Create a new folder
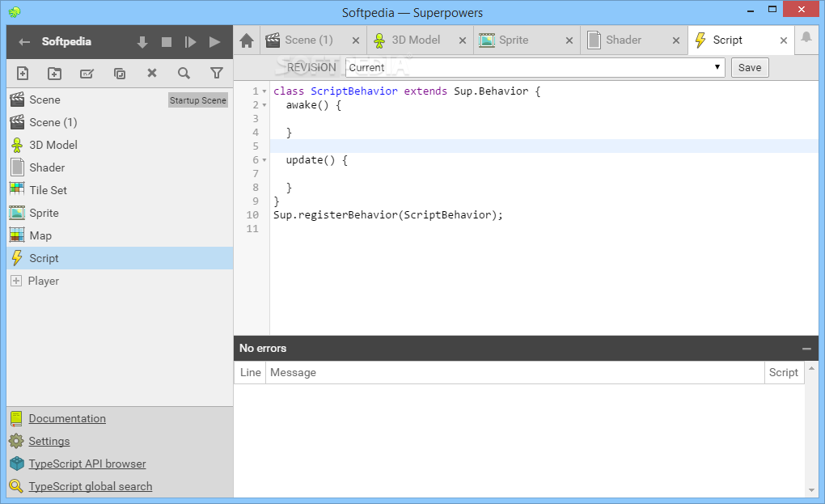The height and width of the screenshot is (504, 825). [55, 73]
